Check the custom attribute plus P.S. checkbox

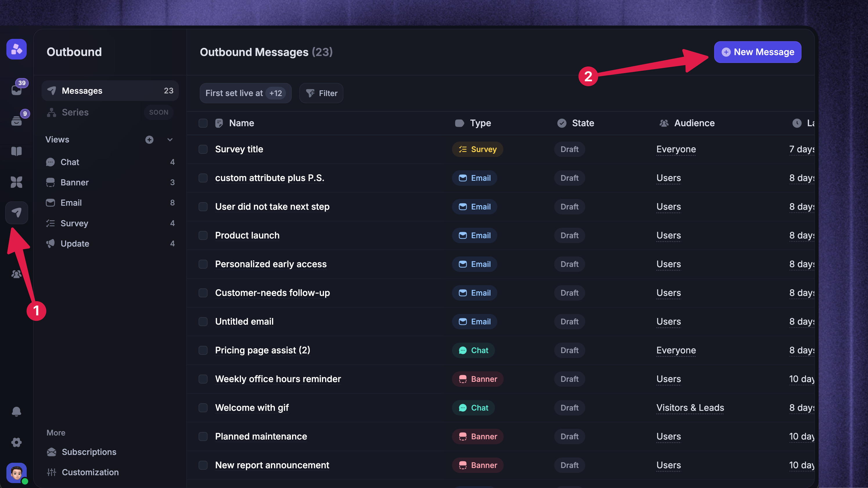tap(203, 178)
